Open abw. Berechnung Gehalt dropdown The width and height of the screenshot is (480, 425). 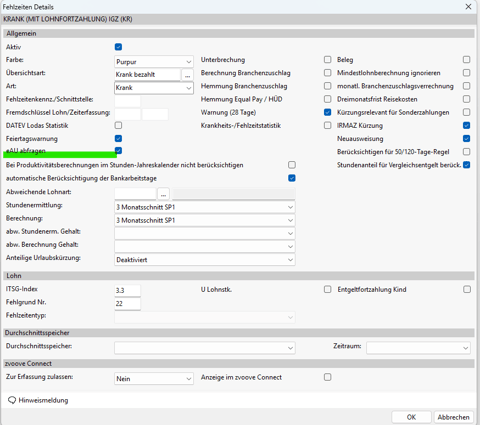pyautogui.click(x=205, y=247)
